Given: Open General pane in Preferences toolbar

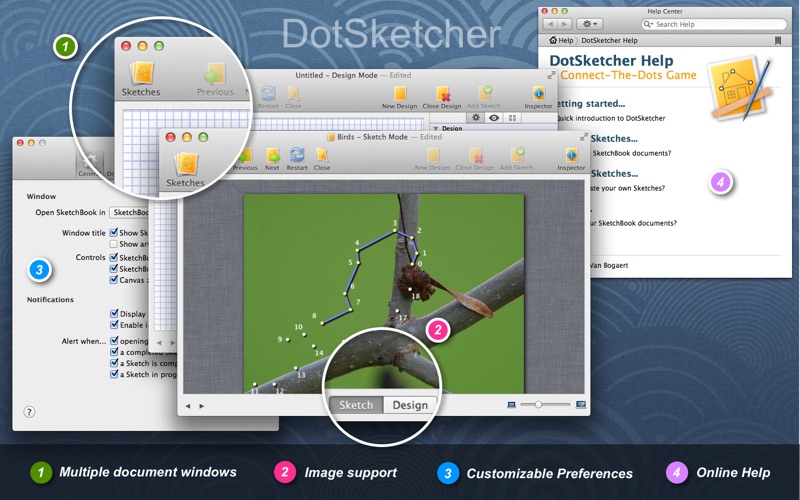Looking at the screenshot, I should 89,164.
